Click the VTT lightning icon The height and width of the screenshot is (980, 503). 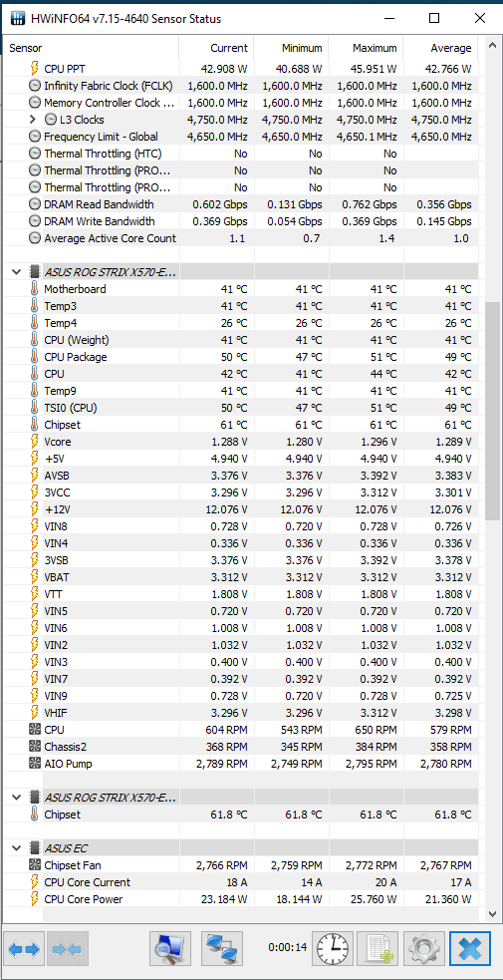[34, 594]
